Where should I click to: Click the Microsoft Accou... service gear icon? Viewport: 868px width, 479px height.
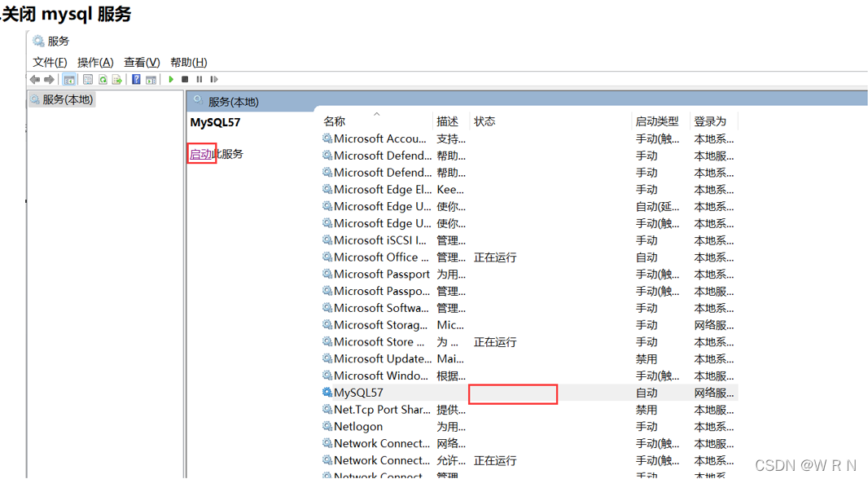click(x=327, y=138)
